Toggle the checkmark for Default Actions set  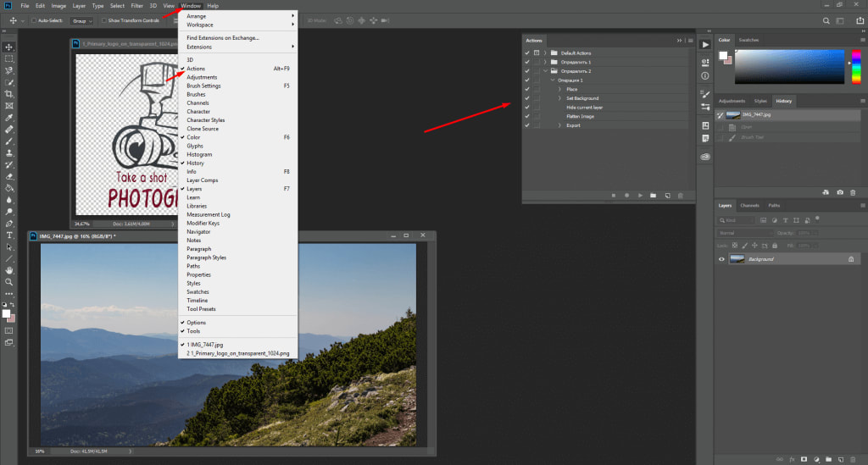(527, 53)
